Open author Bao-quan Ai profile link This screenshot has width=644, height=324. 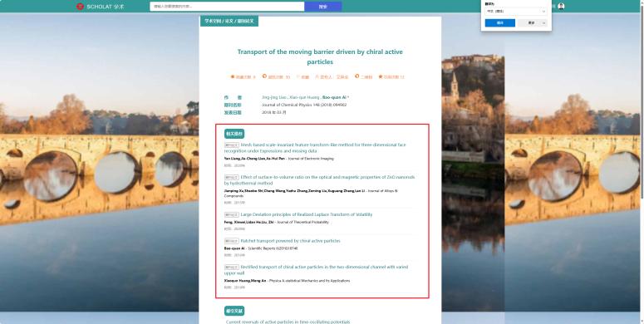point(335,97)
